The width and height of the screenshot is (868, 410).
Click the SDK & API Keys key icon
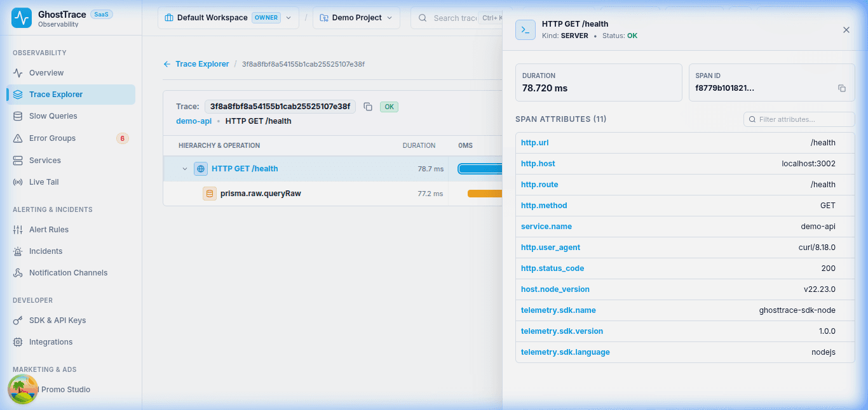pyautogui.click(x=18, y=321)
